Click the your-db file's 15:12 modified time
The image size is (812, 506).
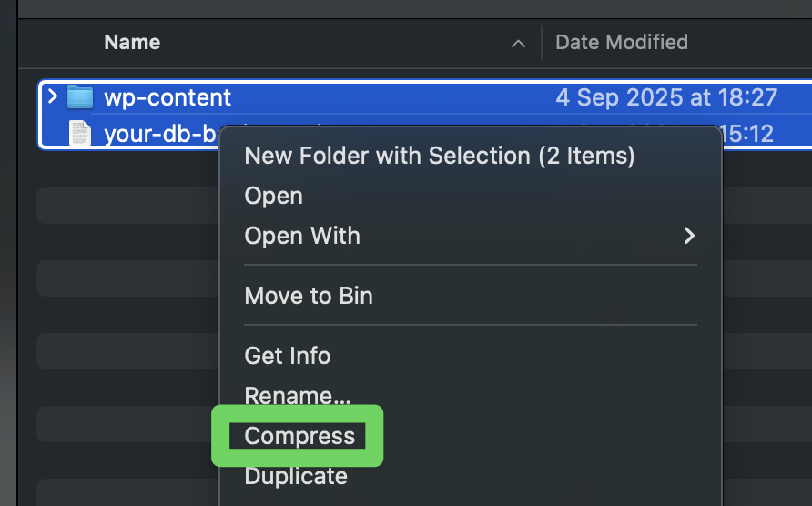[747, 135]
